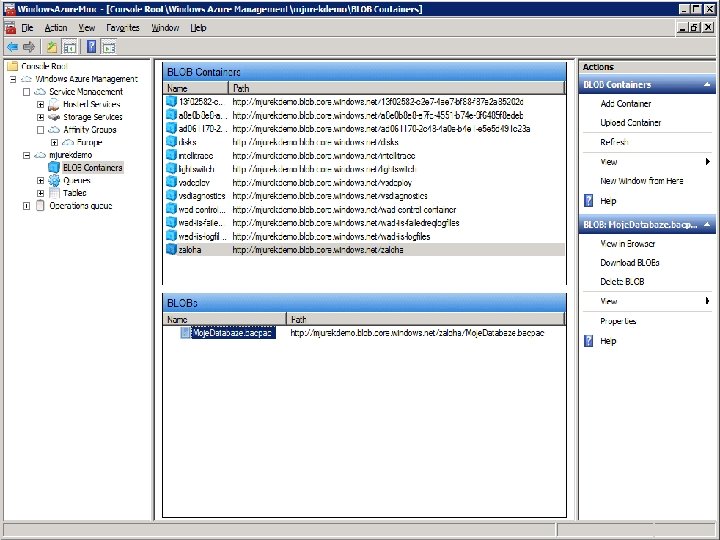
Task: Click Refresh in Actions pane
Action: [614, 142]
